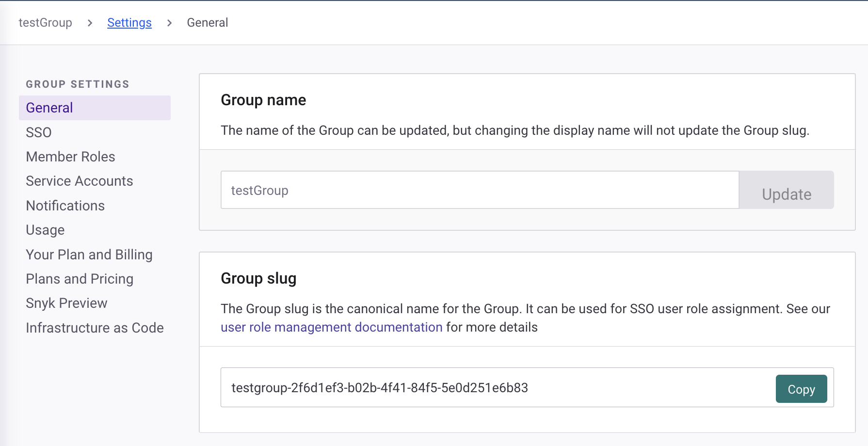Viewport: 868px width, 446px height.
Task: Open the Usage page
Action: coord(45,230)
